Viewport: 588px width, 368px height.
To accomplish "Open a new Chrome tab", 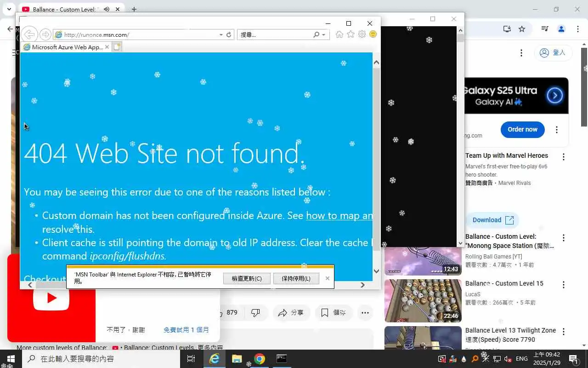I will [x=134, y=9].
